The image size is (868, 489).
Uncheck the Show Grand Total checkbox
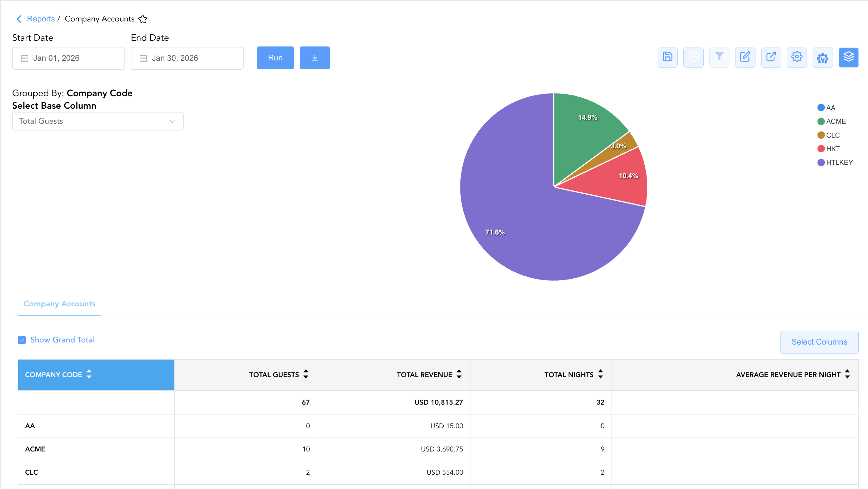22,340
